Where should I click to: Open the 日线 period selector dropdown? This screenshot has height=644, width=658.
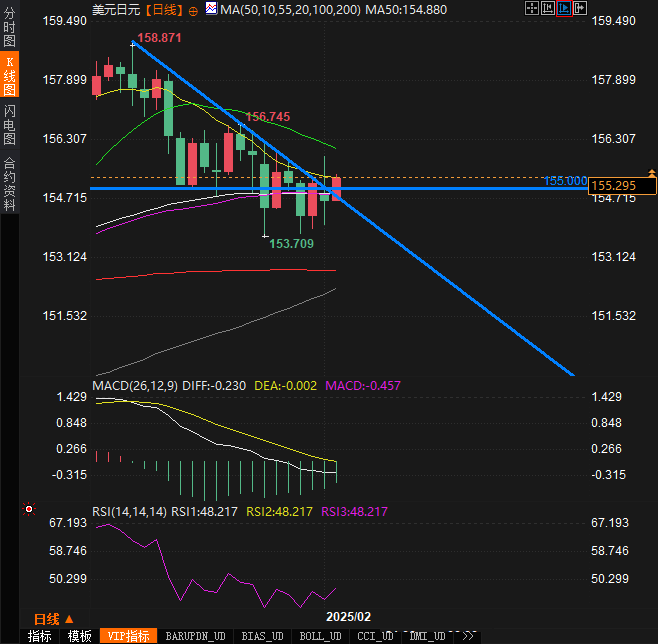[x=53, y=619]
